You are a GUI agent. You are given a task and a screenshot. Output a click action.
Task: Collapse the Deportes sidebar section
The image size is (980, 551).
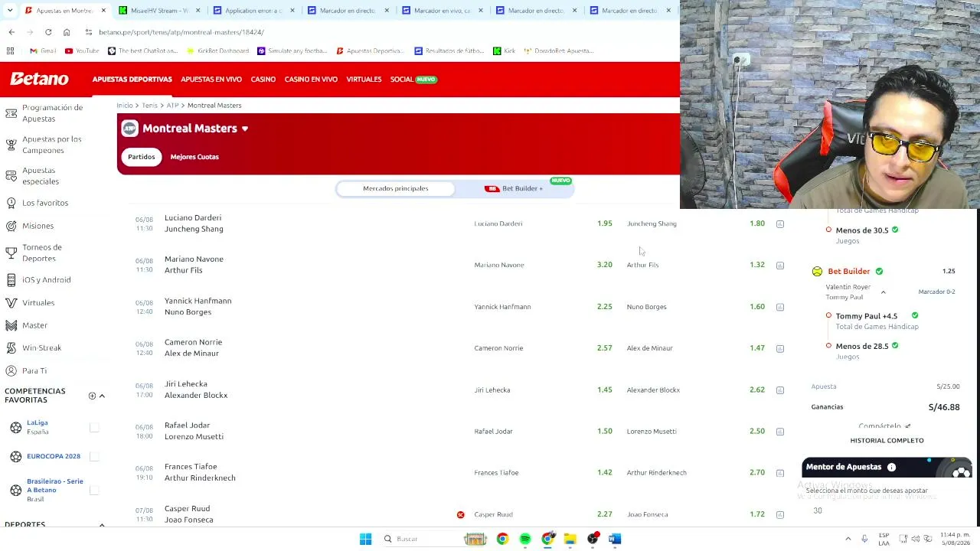pos(102,525)
